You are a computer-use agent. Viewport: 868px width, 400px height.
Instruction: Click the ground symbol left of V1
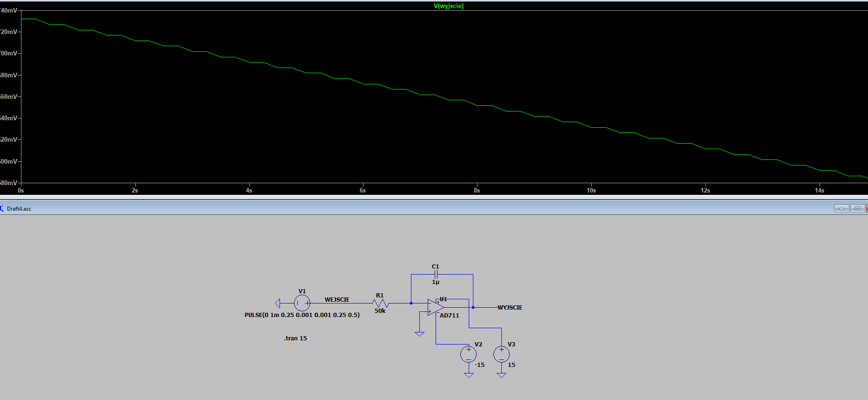coord(278,303)
